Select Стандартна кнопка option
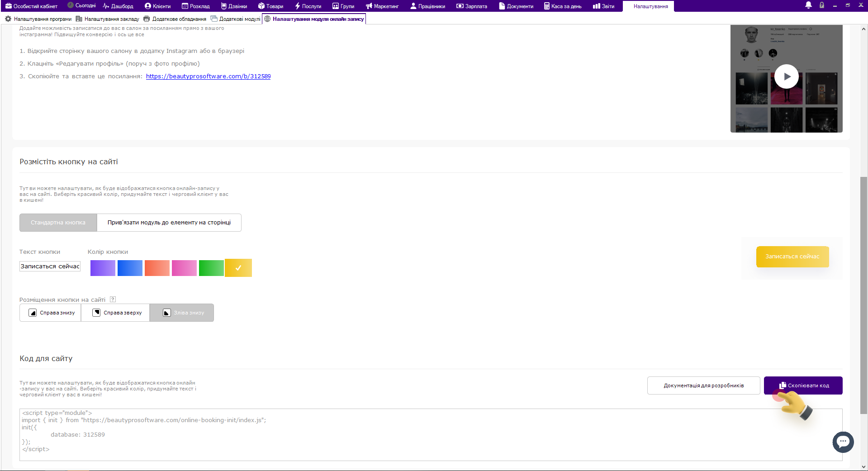This screenshot has height=471, width=868. click(58, 223)
